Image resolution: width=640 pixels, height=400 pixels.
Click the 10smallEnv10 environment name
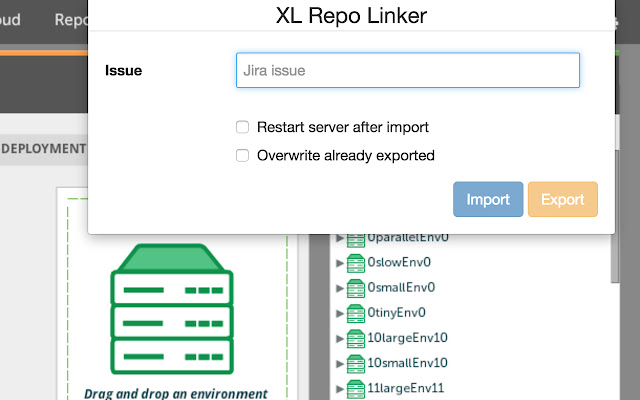tap(407, 363)
